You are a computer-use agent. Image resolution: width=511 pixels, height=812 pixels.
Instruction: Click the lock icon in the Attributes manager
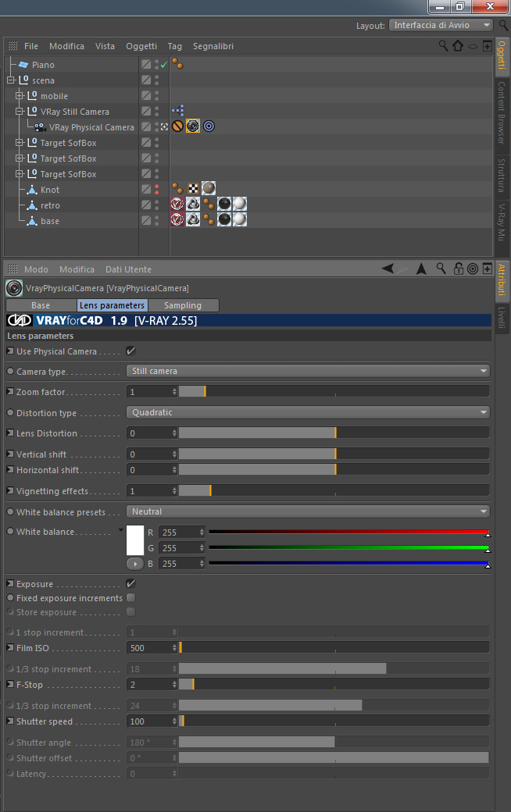pyautogui.click(x=458, y=269)
